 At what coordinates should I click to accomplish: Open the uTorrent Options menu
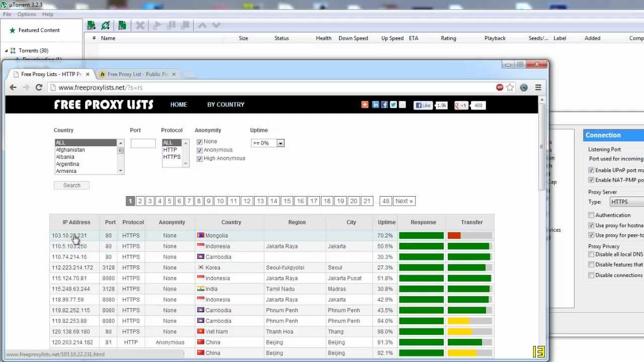[27, 14]
